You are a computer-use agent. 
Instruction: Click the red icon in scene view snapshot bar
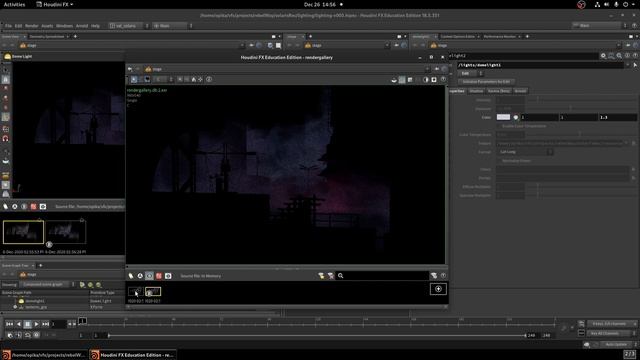33,207
